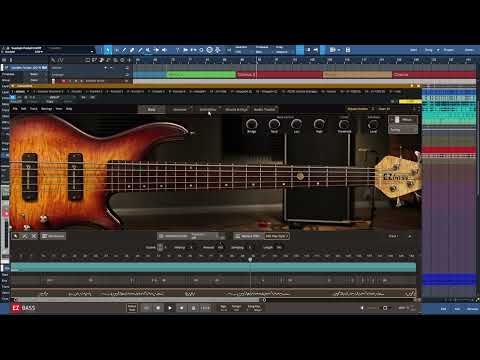Select the Split tool in the top toolbar
The image size is (480, 360).
(x=124, y=50)
